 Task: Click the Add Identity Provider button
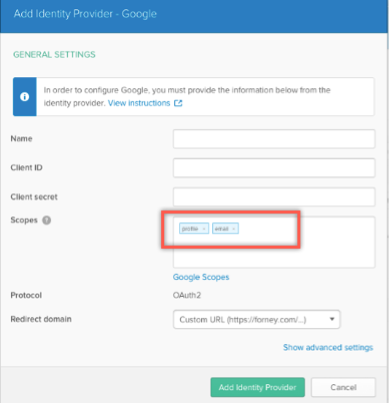pyautogui.click(x=258, y=387)
